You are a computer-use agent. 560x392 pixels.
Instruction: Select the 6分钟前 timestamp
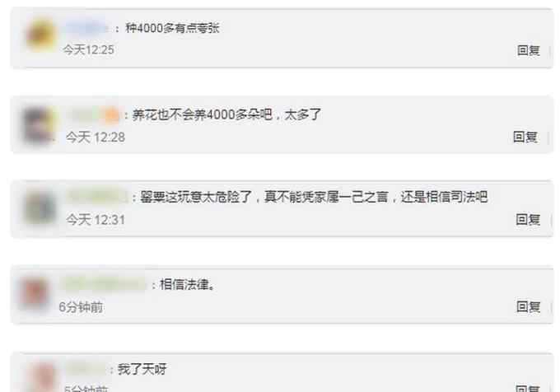(81, 307)
